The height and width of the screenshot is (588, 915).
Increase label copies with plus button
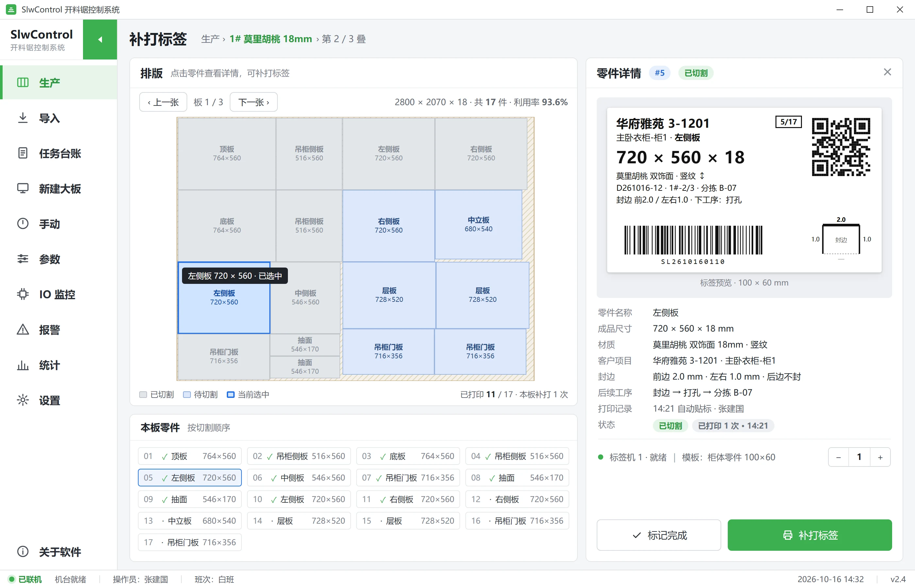coord(880,457)
